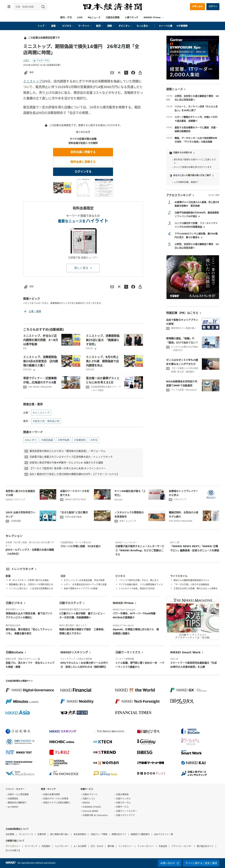Click the #中東情勢 topic link
This screenshot has height=868, width=225.
coord(182,26)
